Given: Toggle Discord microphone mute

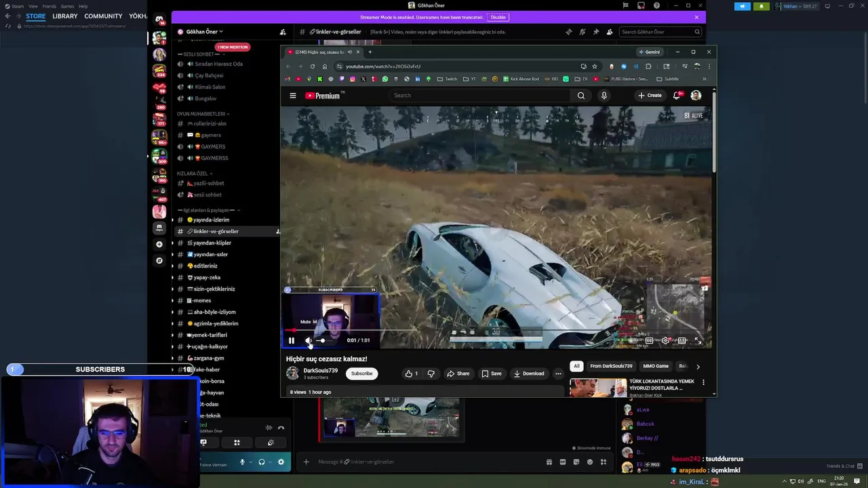Looking at the screenshot, I should 242,462.
